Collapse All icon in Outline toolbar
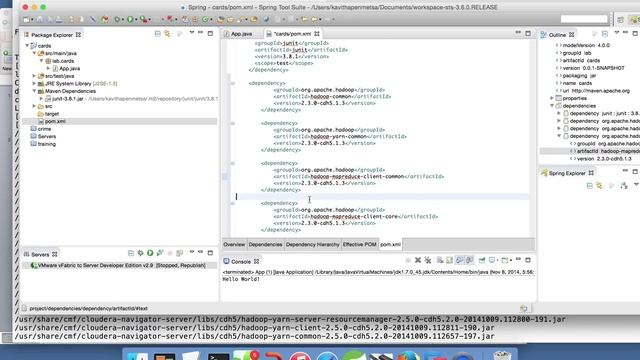The image size is (640, 360). 605,34
